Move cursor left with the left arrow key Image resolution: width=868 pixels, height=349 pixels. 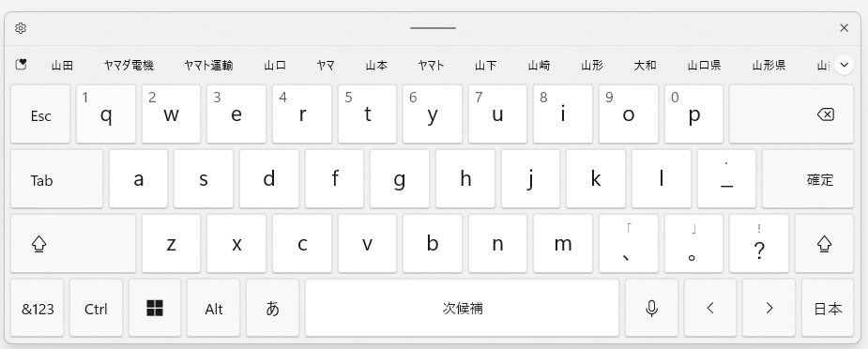coord(710,308)
